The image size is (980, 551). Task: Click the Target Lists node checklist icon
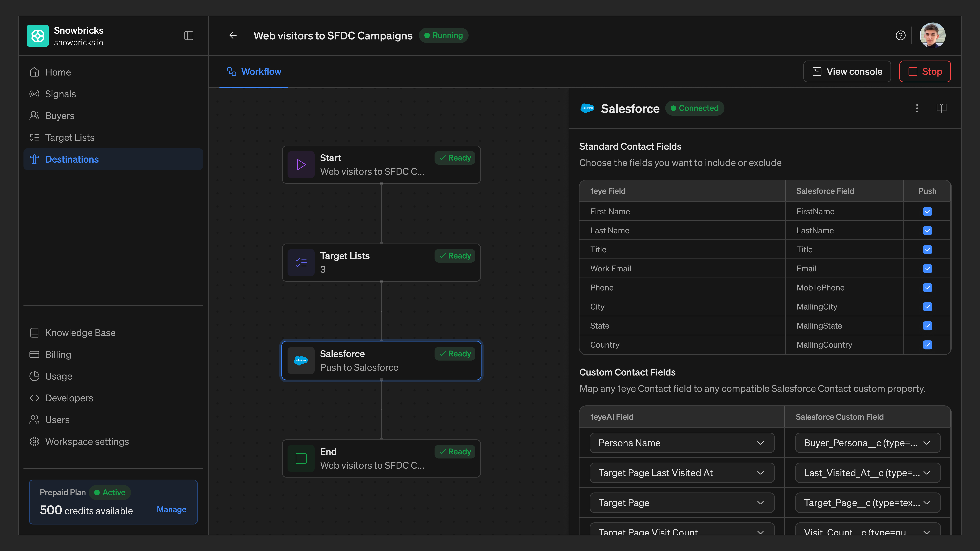tap(301, 262)
